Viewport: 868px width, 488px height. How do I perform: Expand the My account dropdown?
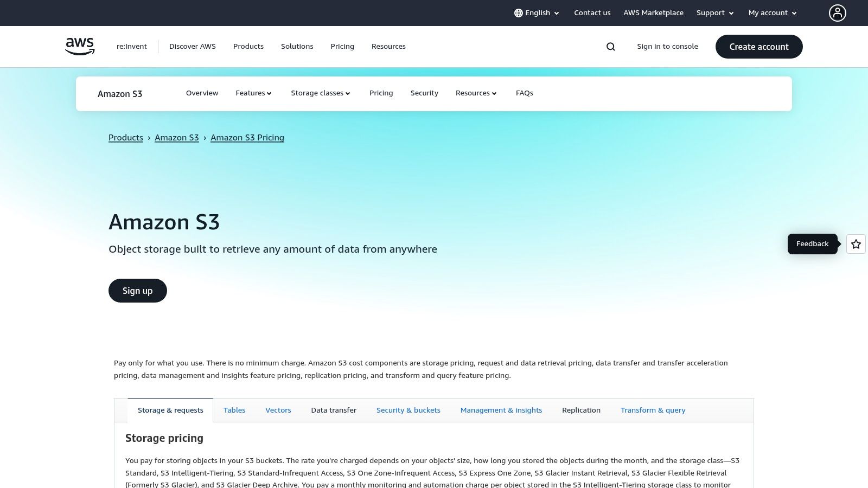pos(771,12)
